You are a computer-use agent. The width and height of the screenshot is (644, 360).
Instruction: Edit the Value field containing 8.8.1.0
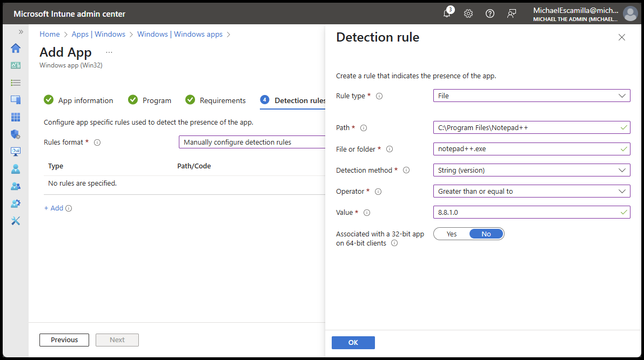(532, 212)
